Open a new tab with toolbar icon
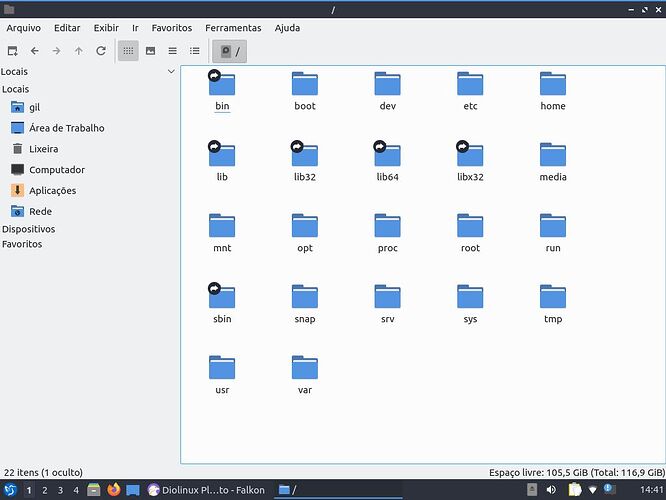Image resolution: width=666 pixels, height=500 pixels. click(13, 51)
